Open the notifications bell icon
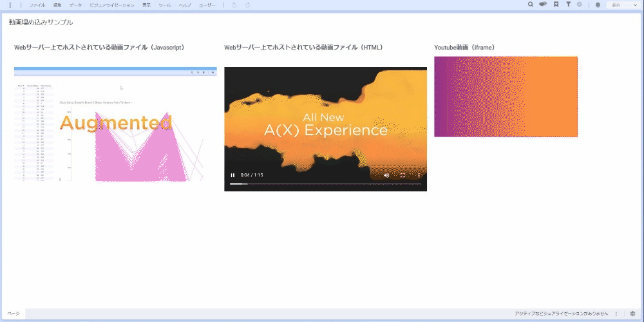The height and width of the screenshot is (322, 644). click(x=598, y=5)
